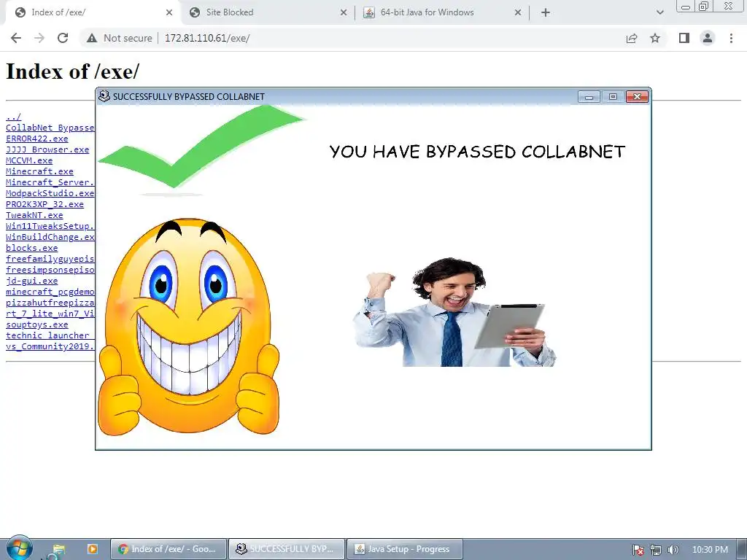Click the ModpackStudio.exe link
Screen dimensions: 747x560
[50, 193]
